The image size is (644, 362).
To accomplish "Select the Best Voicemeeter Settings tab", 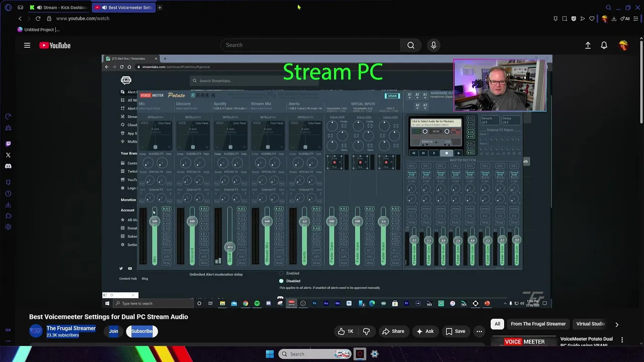I will pyautogui.click(x=124, y=8).
